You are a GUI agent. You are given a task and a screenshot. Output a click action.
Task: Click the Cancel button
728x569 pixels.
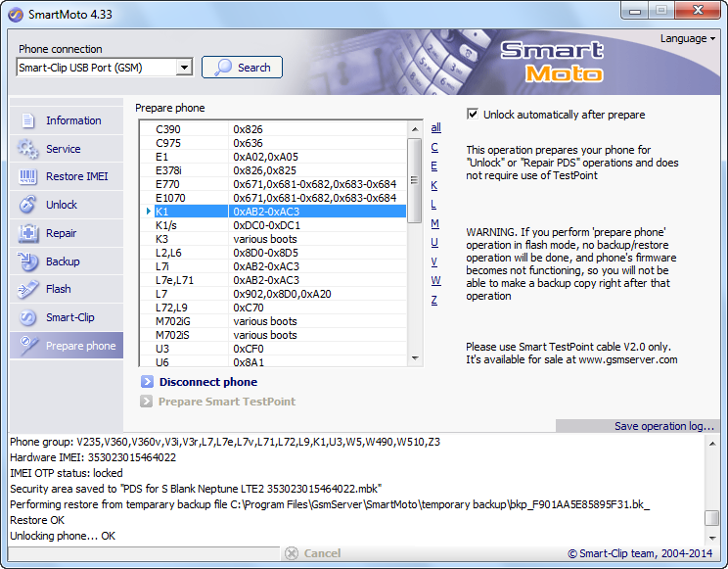point(313,553)
